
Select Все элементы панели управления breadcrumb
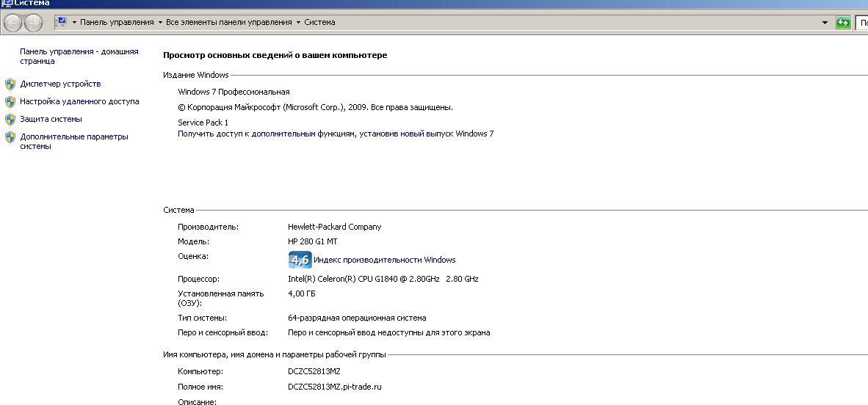[229, 23]
